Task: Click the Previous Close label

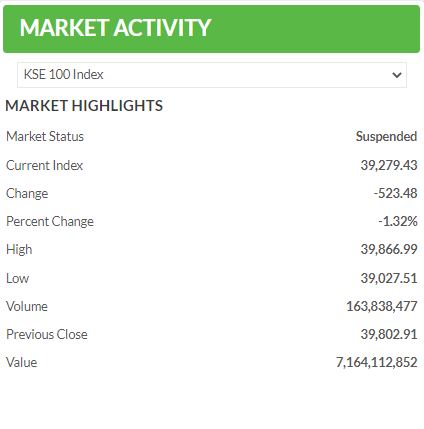Action: pos(47,335)
